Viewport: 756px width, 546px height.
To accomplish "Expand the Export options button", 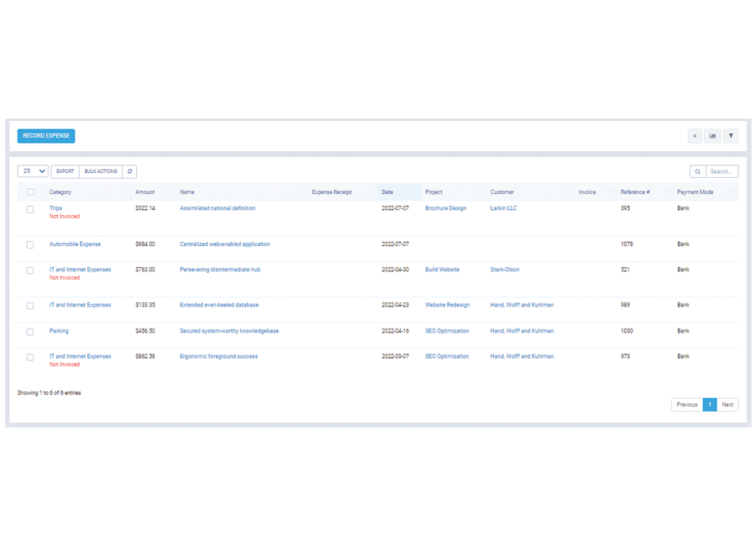I will [65, 171].
